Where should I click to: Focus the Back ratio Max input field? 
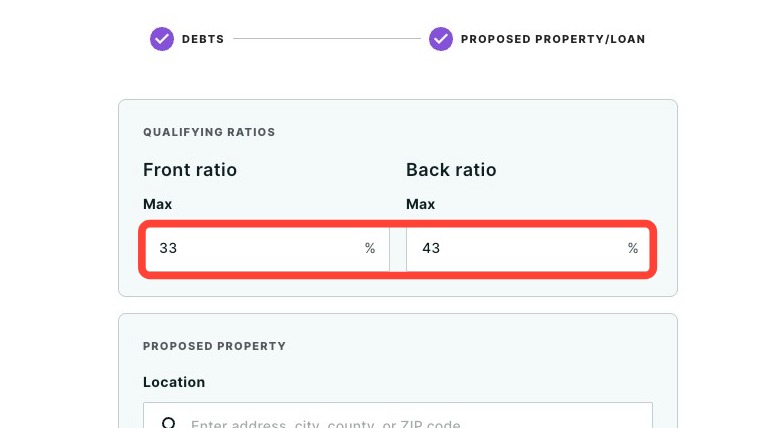[529, 249]
